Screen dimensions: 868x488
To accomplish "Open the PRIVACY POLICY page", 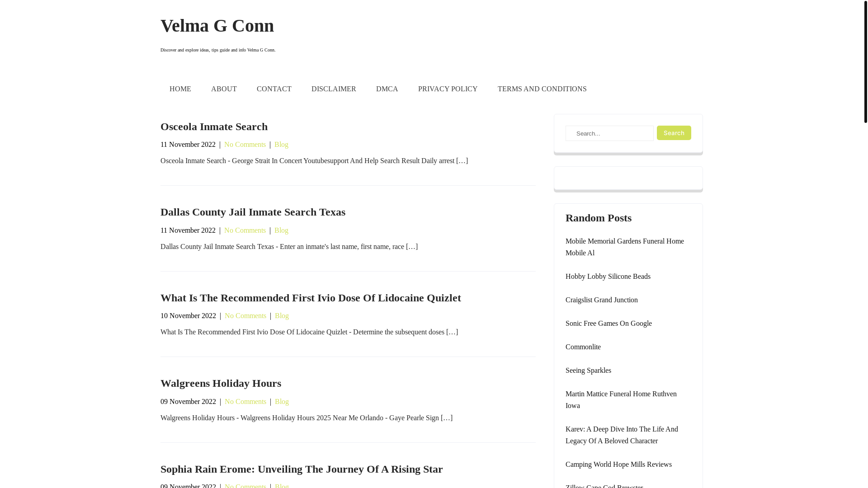I will 448,89.
